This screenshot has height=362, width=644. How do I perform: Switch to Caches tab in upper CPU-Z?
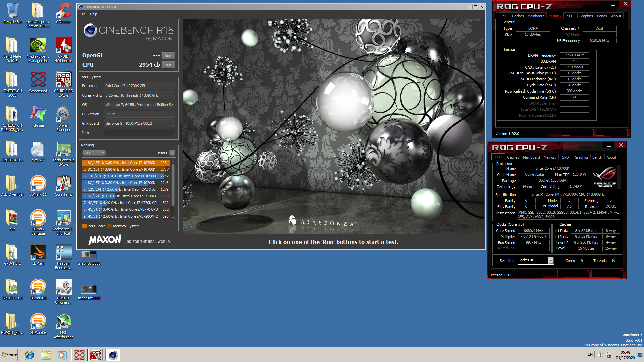click(x=518, y=16)
